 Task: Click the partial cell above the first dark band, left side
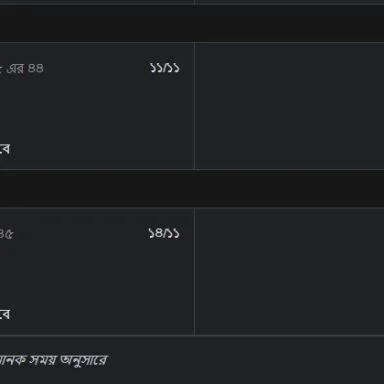click(x=97, y=2)
